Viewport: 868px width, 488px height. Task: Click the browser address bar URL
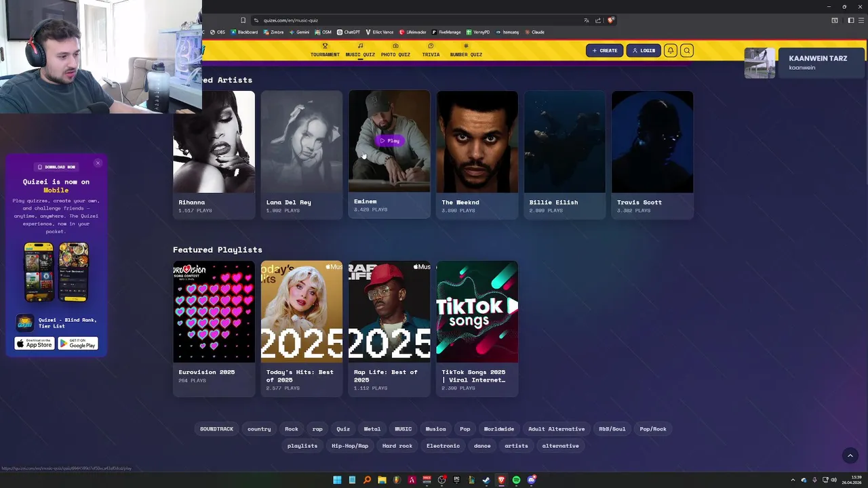point(291,20)
